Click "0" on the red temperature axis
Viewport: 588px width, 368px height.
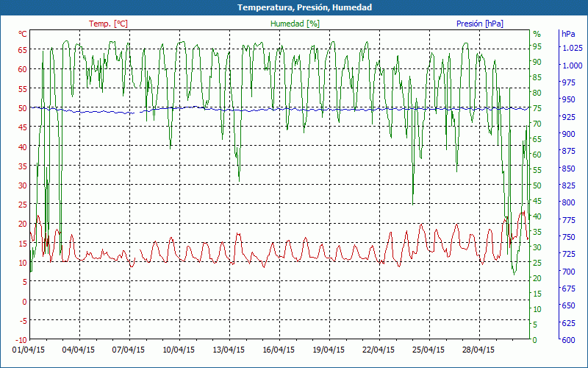click(x=25, y=301)
